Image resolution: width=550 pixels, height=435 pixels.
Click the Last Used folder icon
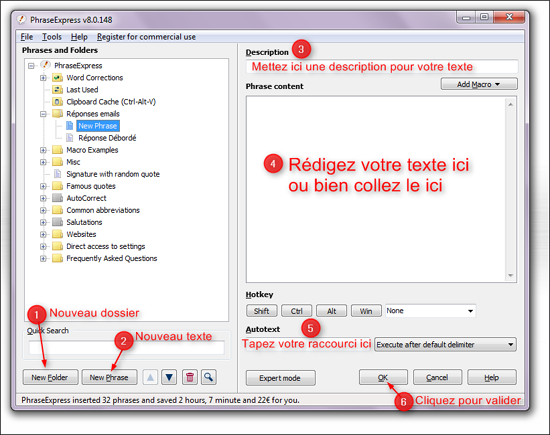click(57, 89)
